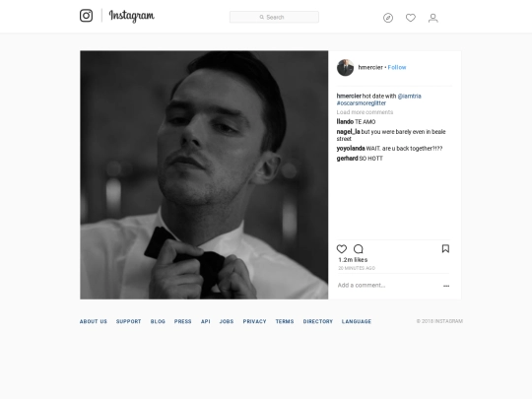Screen dimensions: 532x399
Task: Open the yoyolanda commenter profile
Action: [351, 148]
